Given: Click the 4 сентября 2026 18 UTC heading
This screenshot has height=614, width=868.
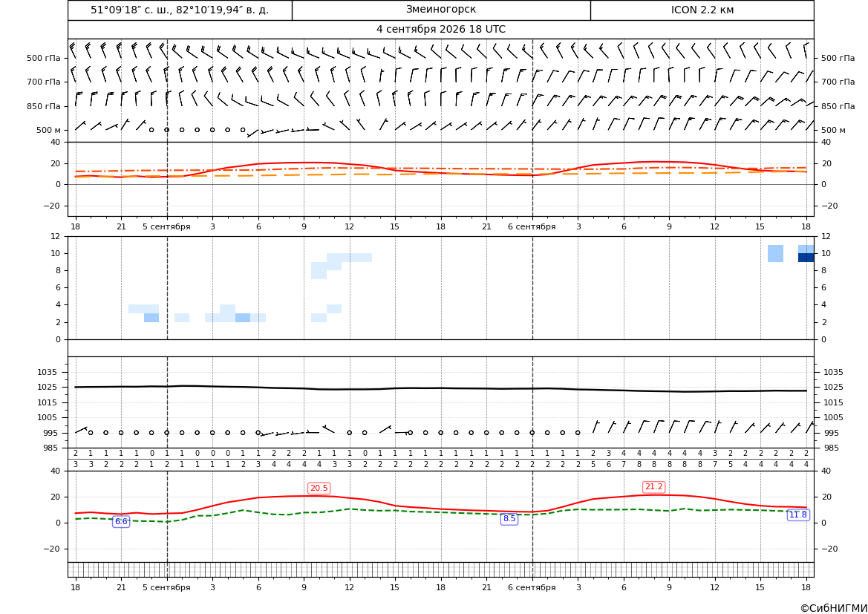Looking at the screenshot, I should click(440, 30).
